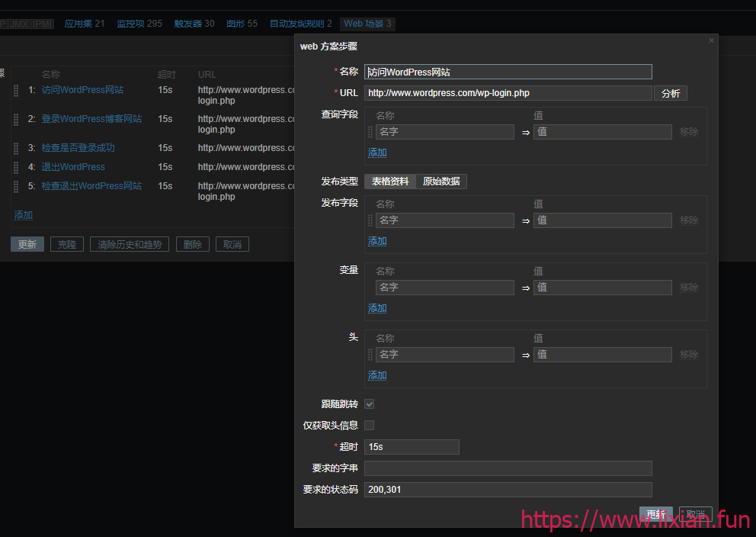The height and width of the screenshot is (537, 756).
Task: Click the 克隆 button
Action: pos(67,244)
